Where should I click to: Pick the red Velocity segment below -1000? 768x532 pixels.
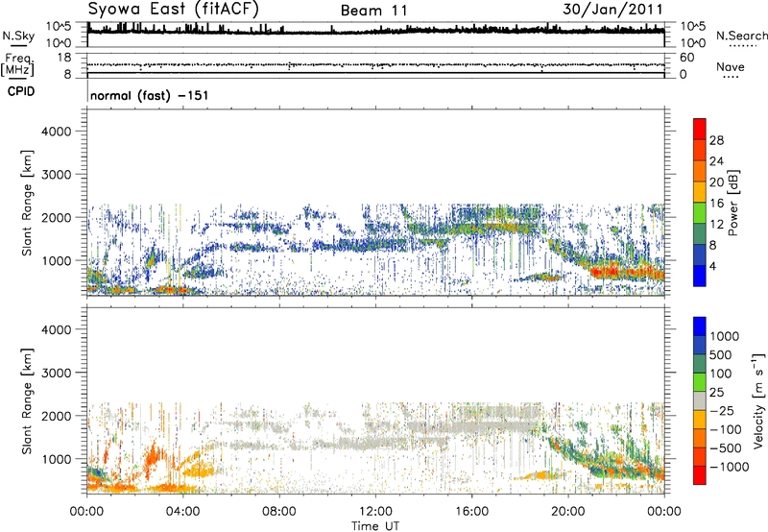coord(700,475)
